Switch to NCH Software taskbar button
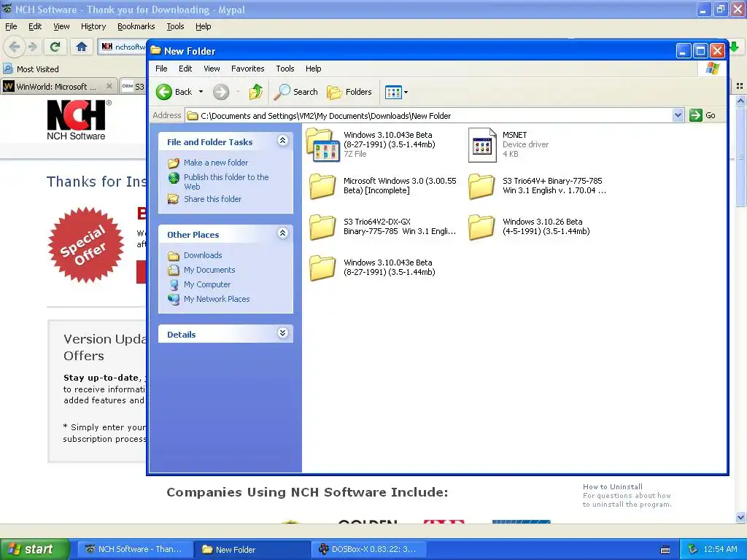Screen dimensions: 747x560 [x=135, y=549]
